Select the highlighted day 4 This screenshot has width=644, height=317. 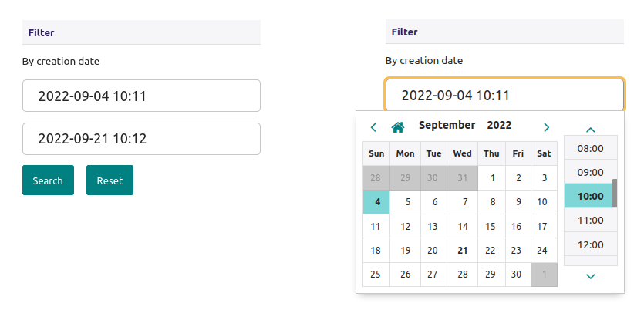coord(376,202)
